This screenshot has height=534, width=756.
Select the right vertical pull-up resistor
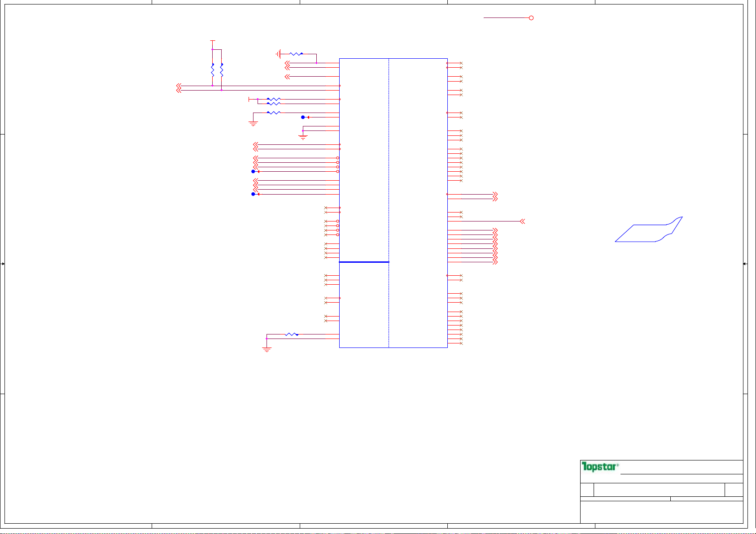click(x=222, y=70)
